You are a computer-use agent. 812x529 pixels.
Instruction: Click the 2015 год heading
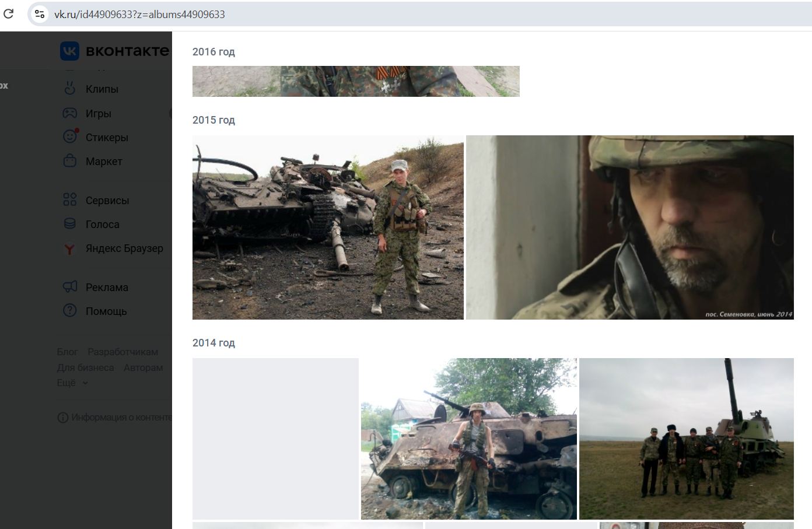(x=213, y=120)
